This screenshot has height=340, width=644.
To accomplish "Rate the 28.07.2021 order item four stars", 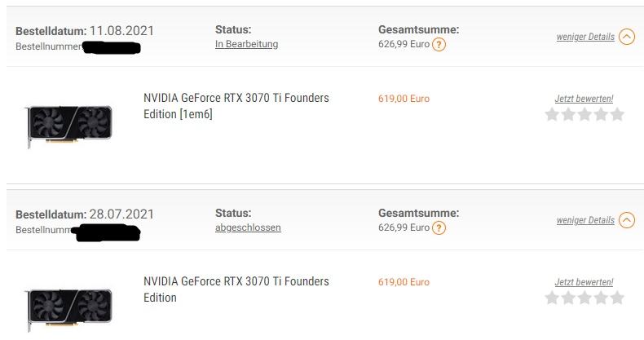I will [x=601, y=298].
